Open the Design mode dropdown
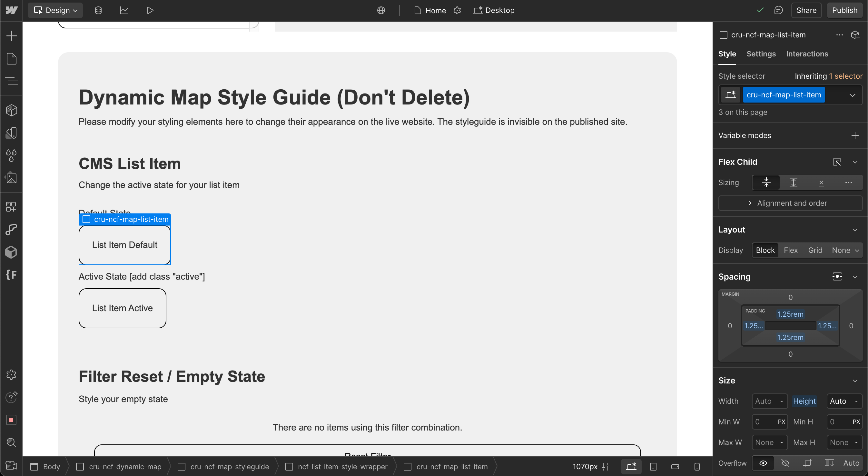The height and width of the screenshot is (476, 868). pos(55,10)
